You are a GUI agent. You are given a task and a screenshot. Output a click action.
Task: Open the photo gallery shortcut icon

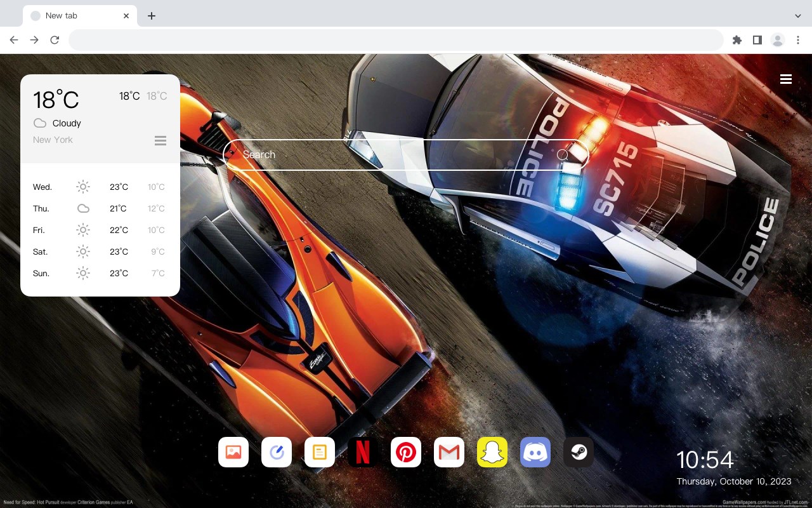coord(233,452)
